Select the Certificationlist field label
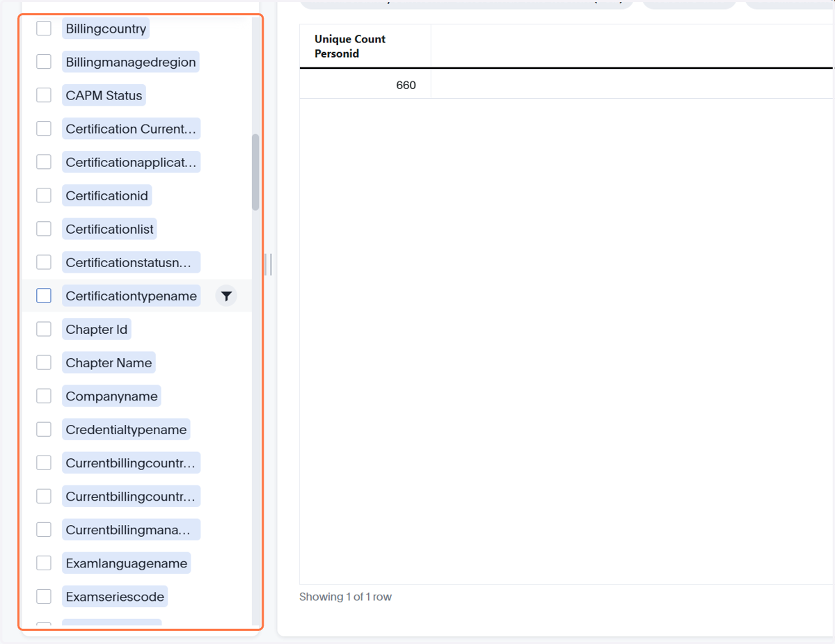Screen dimensions: 835x644 pos(109,229)
